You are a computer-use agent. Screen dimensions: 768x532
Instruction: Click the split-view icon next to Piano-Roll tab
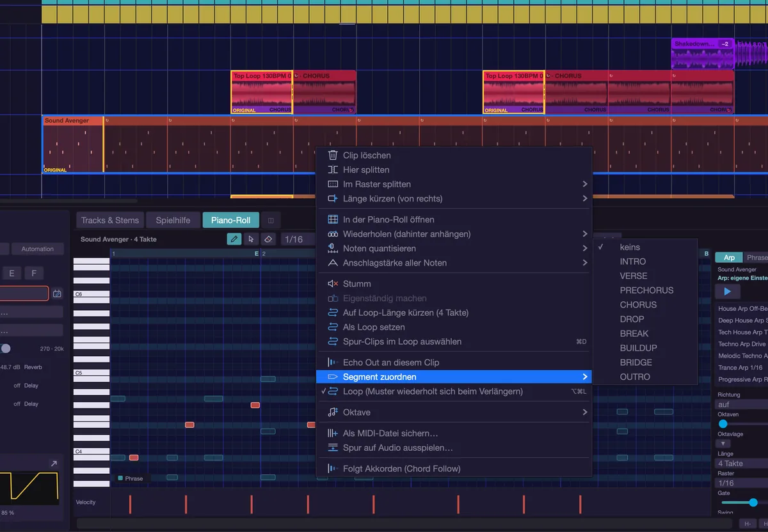[271, 221]
